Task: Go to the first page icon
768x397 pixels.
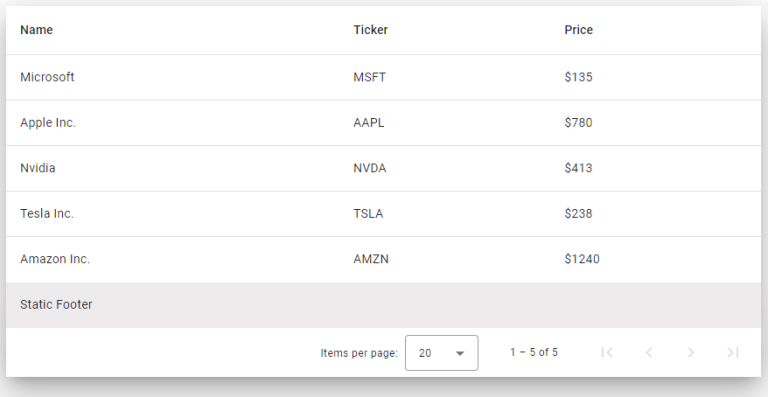Action: pyautogui.click(x=607, y=352)
